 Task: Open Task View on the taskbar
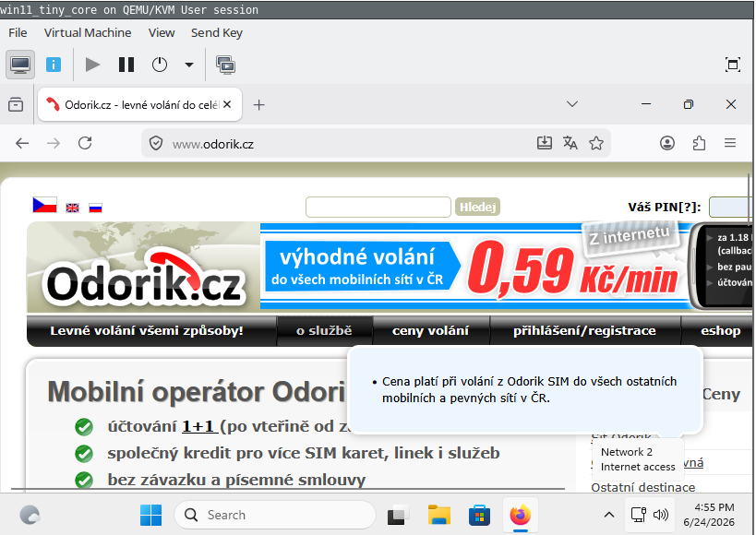click(x=398, y=515)
